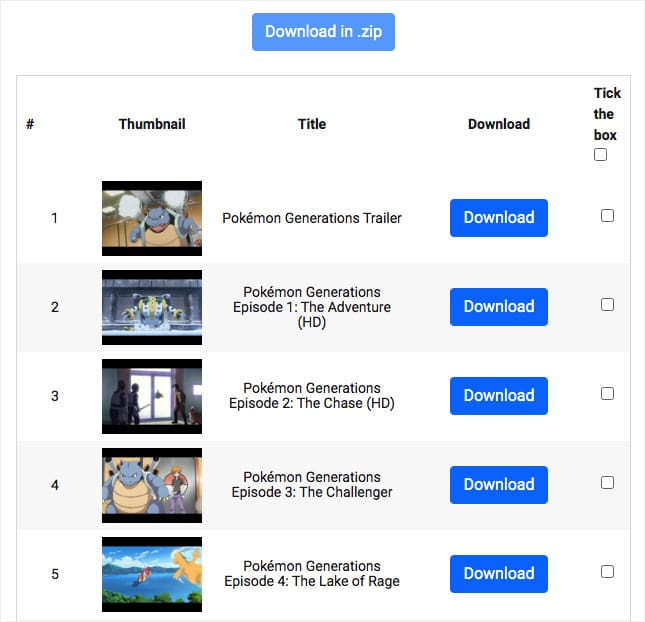Click the Episode 2: The Chase title
The height and width of the screenshot is (622, 645).
pyautogui.click(x=312, y=396)
